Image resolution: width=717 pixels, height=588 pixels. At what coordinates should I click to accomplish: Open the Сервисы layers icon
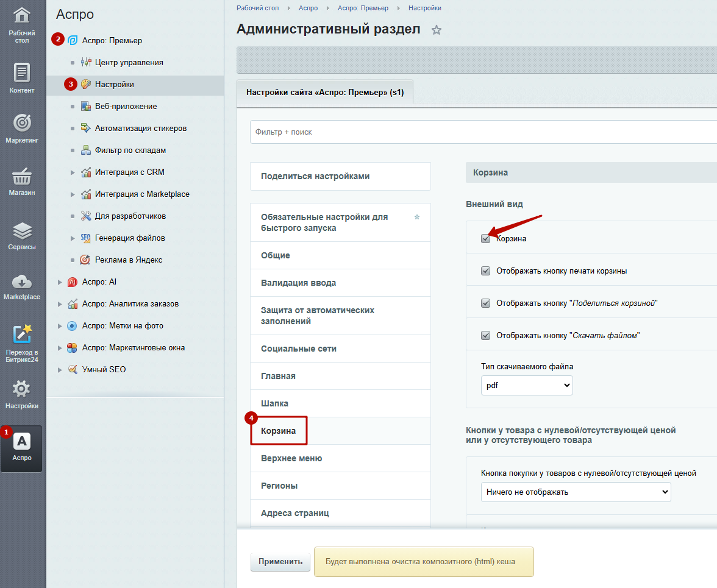tap(21, 231)
